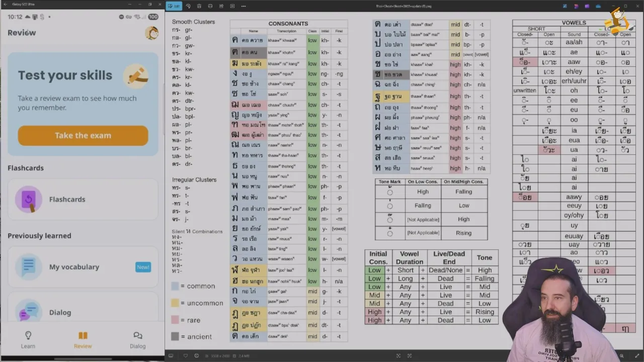The image size is (644, 362).
Task: Click the actual-size icon in bottom bar
Action: click(410, 356)
